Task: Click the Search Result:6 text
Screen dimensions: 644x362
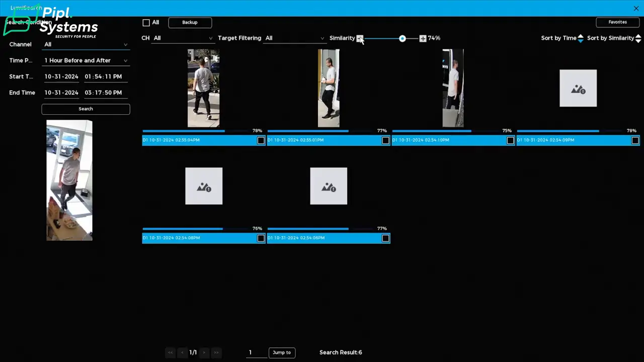Action: [x=341, y=352]
